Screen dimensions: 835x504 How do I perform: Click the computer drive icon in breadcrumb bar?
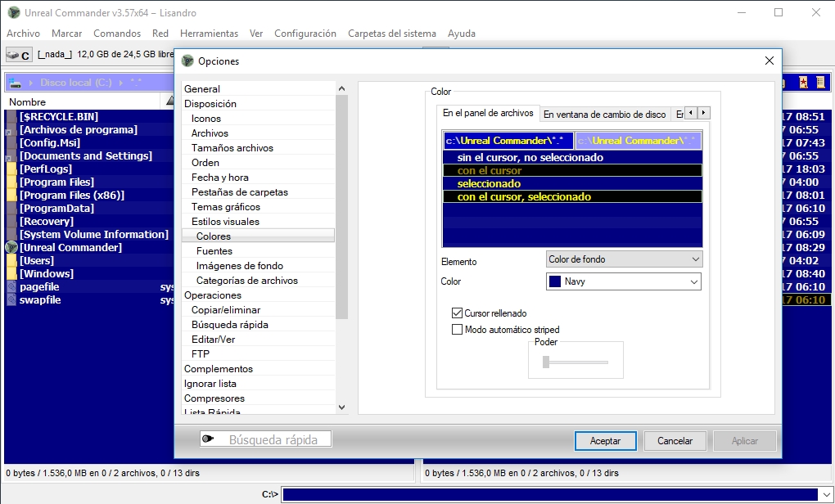point(15,83)
